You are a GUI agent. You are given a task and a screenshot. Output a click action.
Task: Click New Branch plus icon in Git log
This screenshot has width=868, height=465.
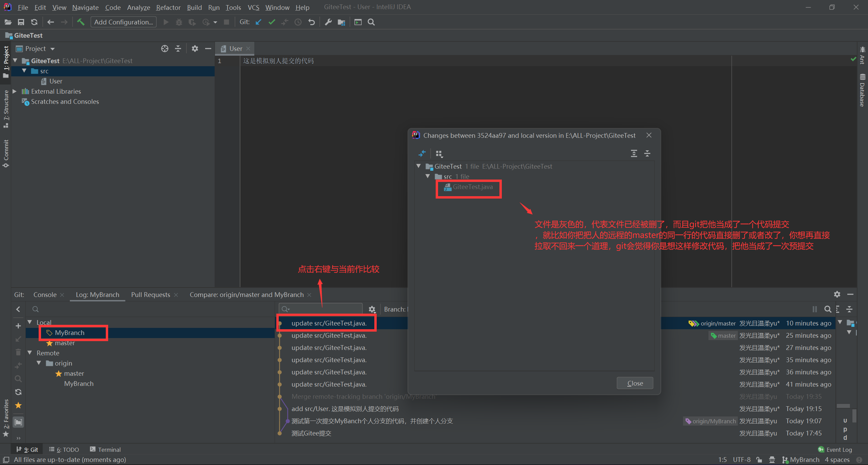18,326
